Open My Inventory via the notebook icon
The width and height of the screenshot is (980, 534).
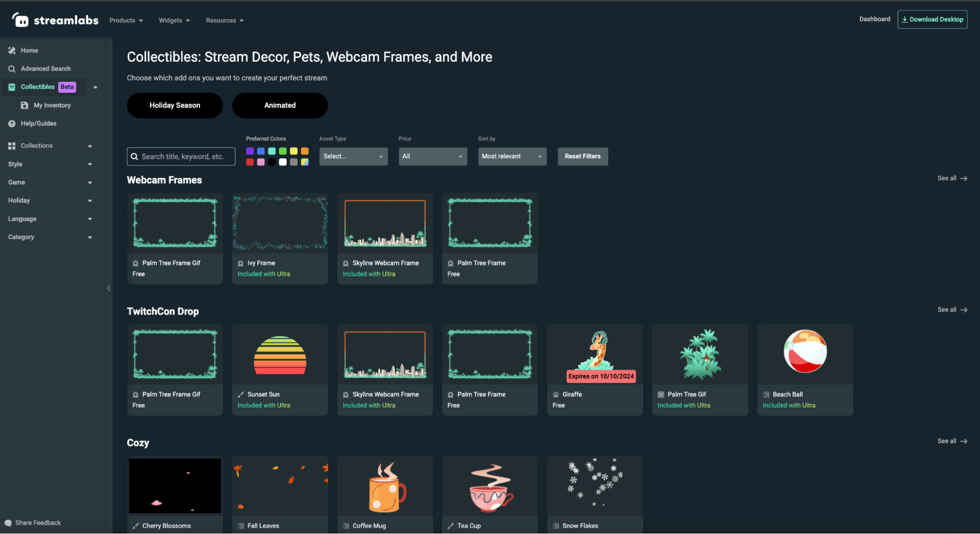click(24, 105)
